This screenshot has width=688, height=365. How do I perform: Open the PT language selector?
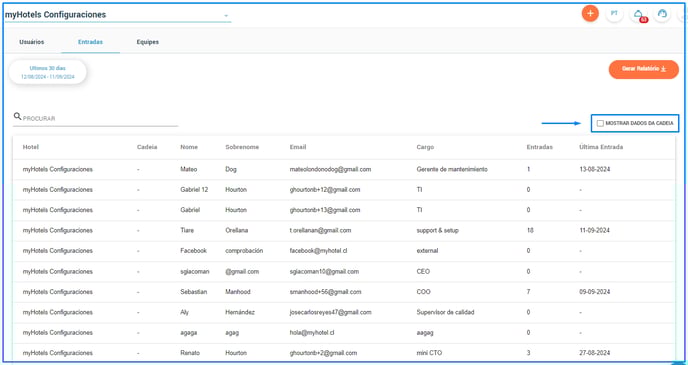614,14
